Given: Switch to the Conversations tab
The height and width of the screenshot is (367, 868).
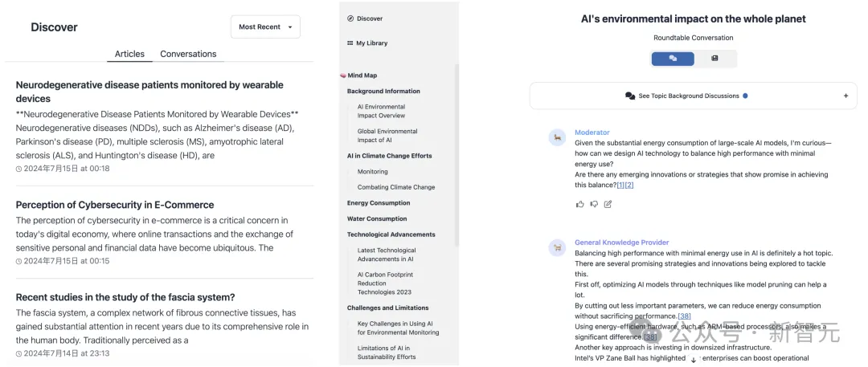Looking at the screenshot, I should [188, 54].
